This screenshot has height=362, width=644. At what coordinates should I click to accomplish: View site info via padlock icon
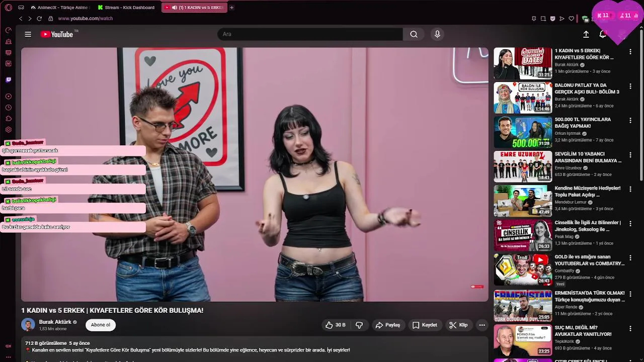pos(51,19)
